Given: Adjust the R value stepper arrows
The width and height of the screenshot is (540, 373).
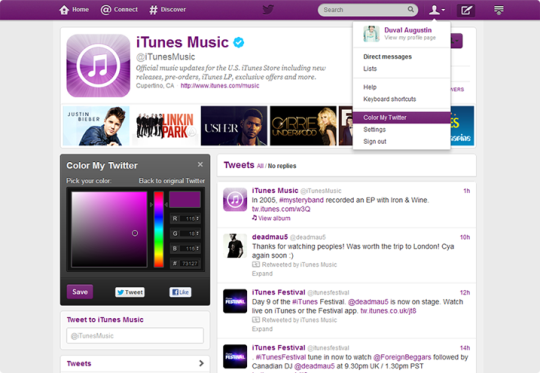Looking at the screenshot, I should pyautogui.click(x=197, y=219).
